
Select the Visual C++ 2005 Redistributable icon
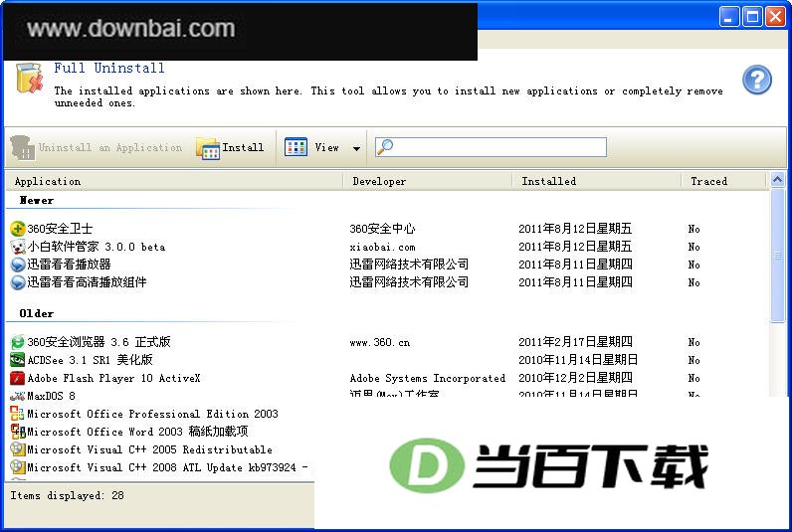(18, 449)
